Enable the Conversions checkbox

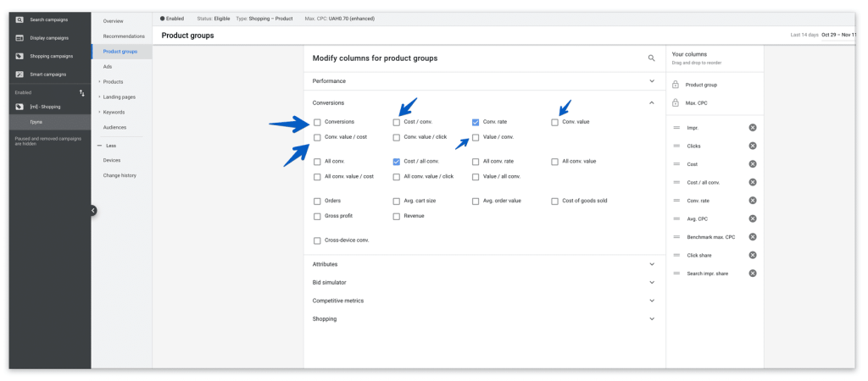[x=317, y=123]
